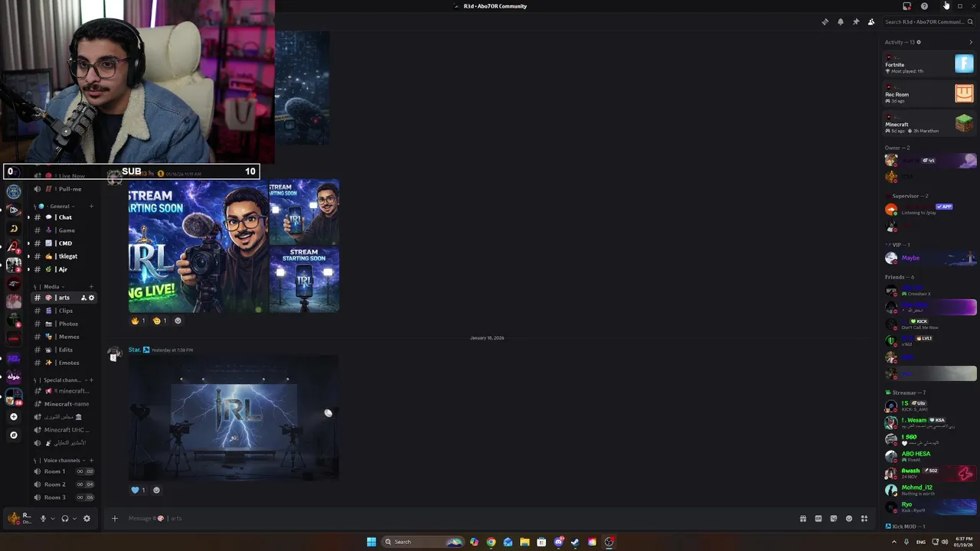The height and width of the screenshot is (551, 980).
Task: Toggle headphone deafen in user panel
Action: pos(64,518)
